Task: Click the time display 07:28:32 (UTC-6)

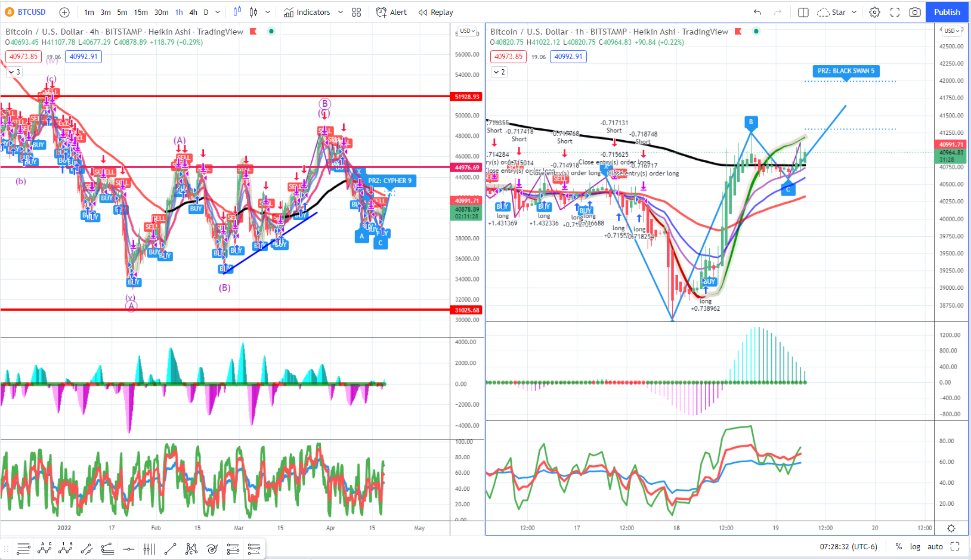Action: coord(848,546)
